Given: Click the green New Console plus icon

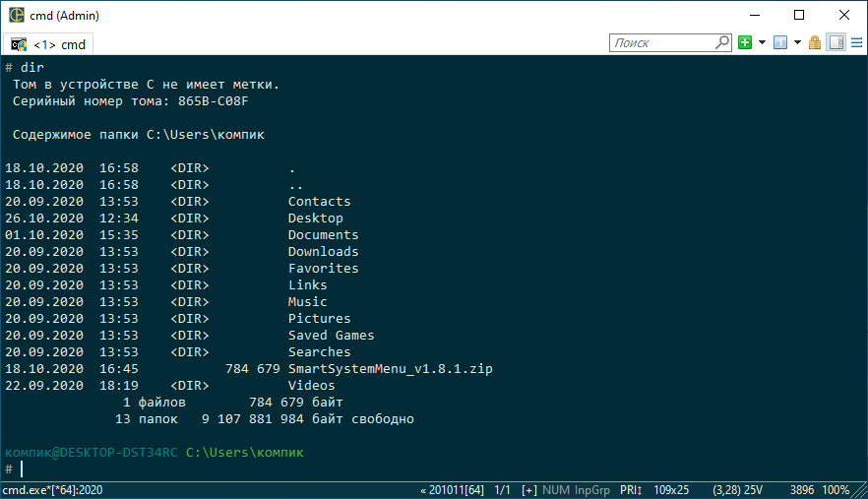Looking at the screenshot, I should click(745, 42).
